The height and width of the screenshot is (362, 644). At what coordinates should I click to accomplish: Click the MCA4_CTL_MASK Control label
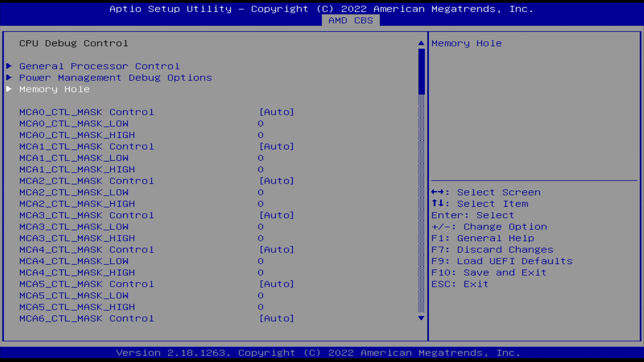(x=87, y=250)
